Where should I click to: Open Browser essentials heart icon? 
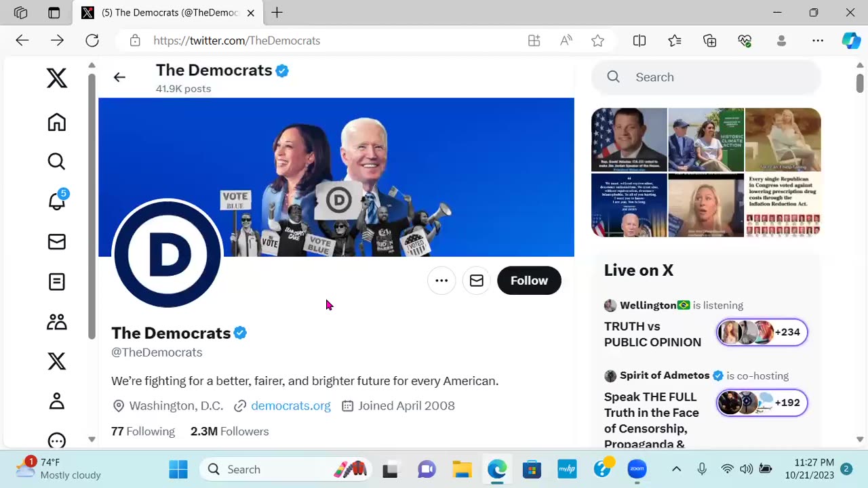coord(745,41)
